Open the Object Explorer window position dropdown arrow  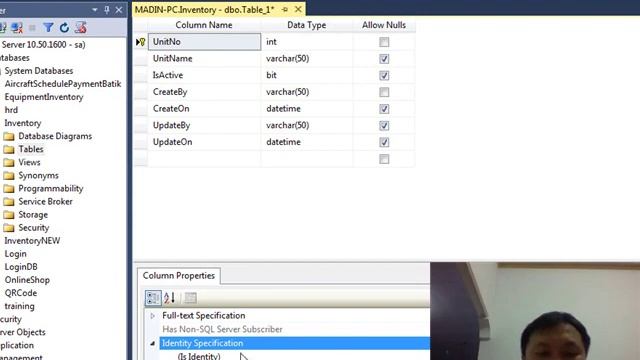[95, 9]
